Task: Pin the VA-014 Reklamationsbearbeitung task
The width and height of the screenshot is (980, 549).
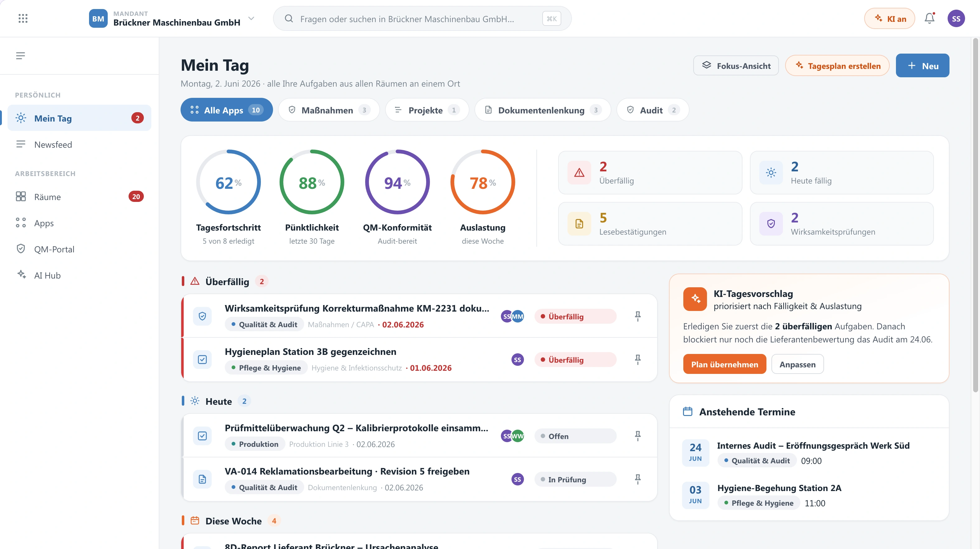Action: coord(638,479)
